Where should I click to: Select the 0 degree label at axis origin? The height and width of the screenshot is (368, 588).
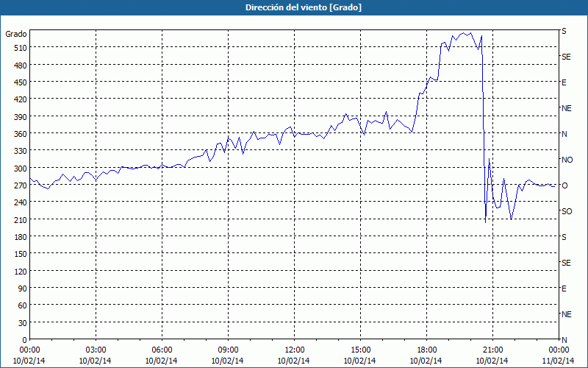tap(24, 340)
